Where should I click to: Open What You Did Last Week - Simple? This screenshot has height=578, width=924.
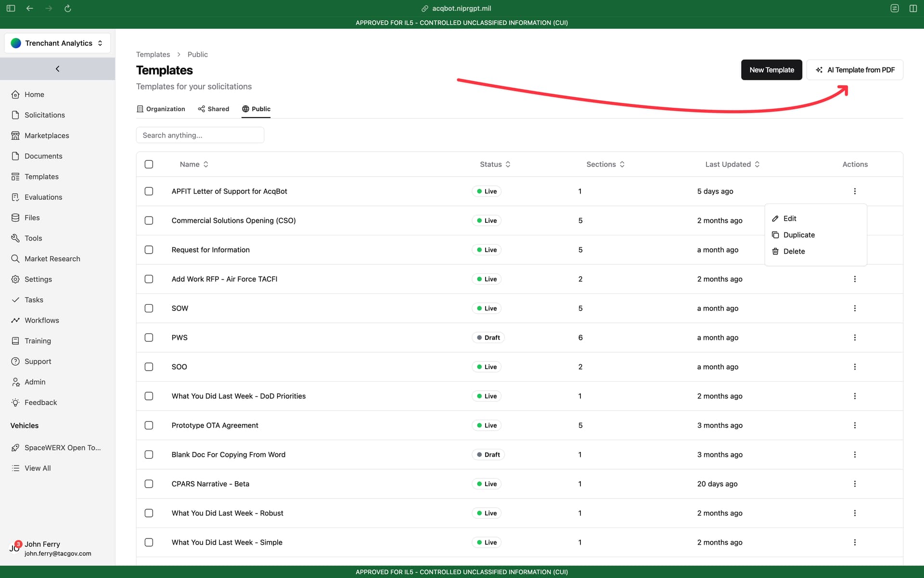(x=227, y=543)
